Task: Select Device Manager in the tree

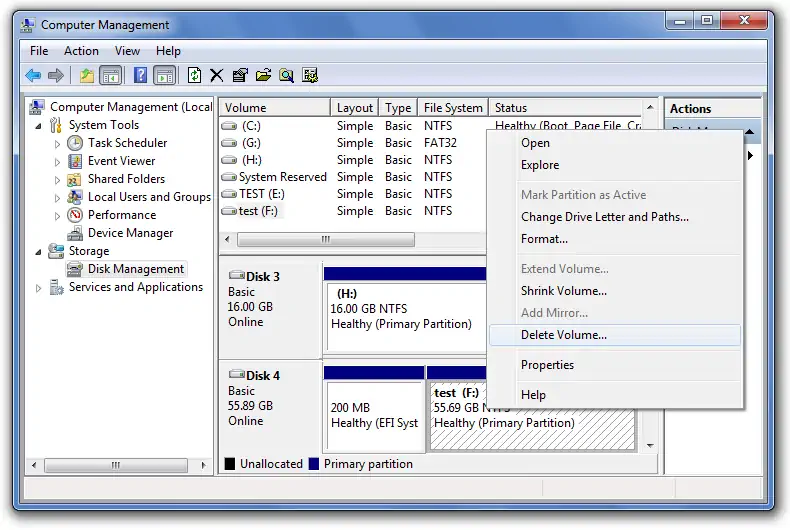Action: [130, 233]
